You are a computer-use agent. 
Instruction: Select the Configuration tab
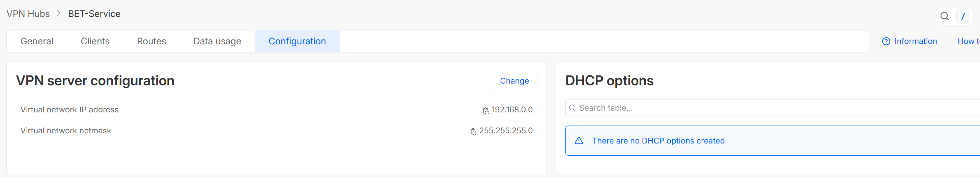point(297,41)
